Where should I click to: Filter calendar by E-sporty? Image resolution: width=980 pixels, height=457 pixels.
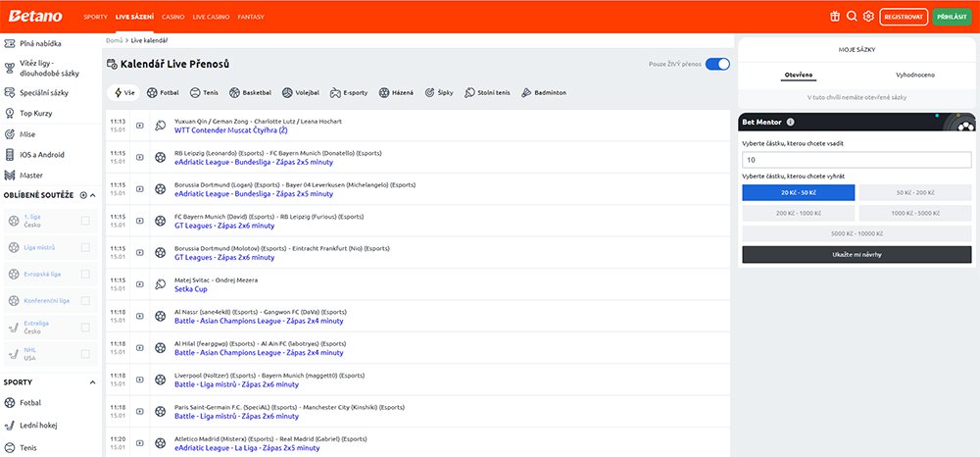pyautogui.click(x=349, y=92)
